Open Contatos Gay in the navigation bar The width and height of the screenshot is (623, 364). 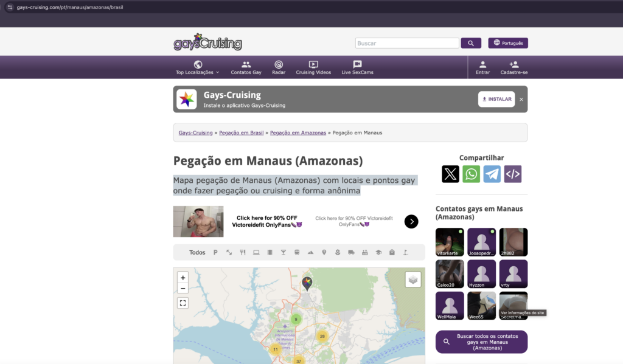click(246, 67)
